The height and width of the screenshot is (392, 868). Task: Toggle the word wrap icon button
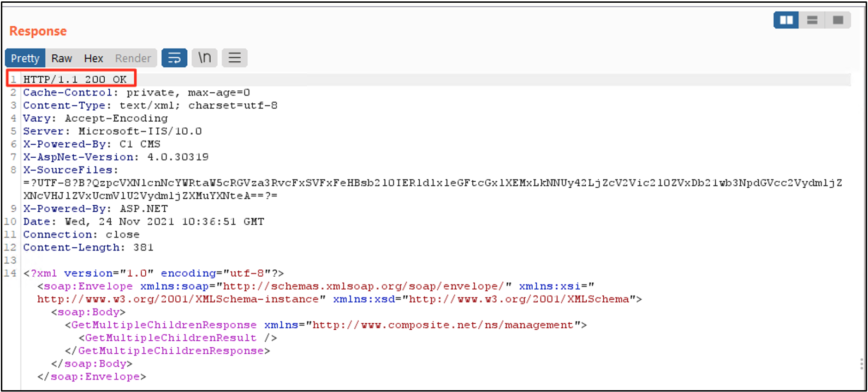coord(174,58)
